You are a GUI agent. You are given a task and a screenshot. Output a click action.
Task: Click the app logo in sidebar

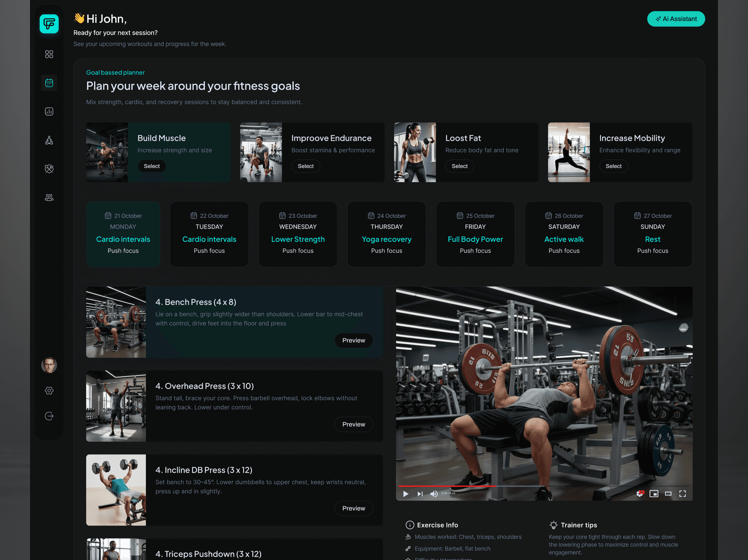(x=49, y=24)
